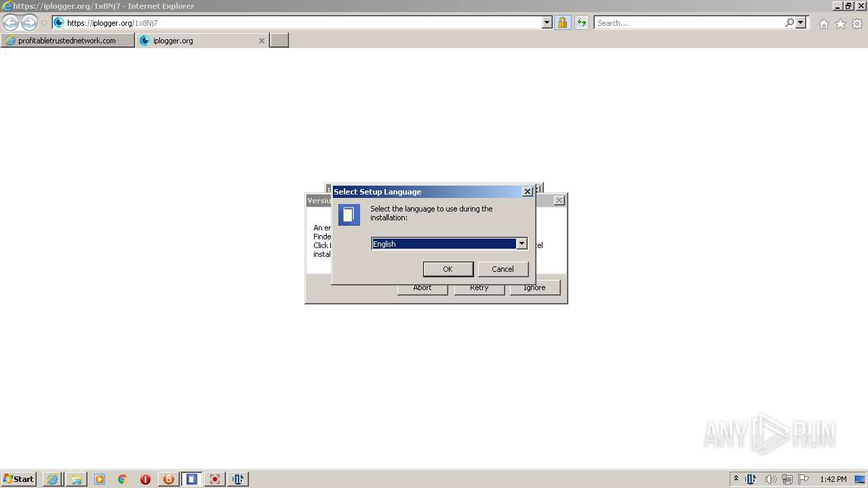868x488 pixels.
Task: Click Abort in the error dialog behind
Action: point(422,288)
